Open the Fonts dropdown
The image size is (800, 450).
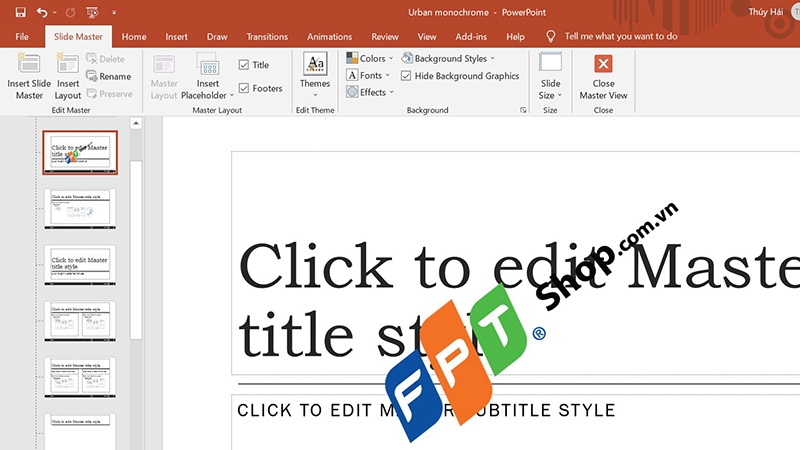(368, 76)
